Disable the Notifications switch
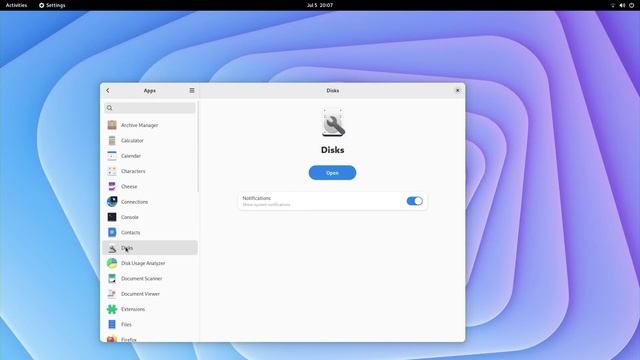The width and height of the screenshot is (640, 360). (415, 201)
